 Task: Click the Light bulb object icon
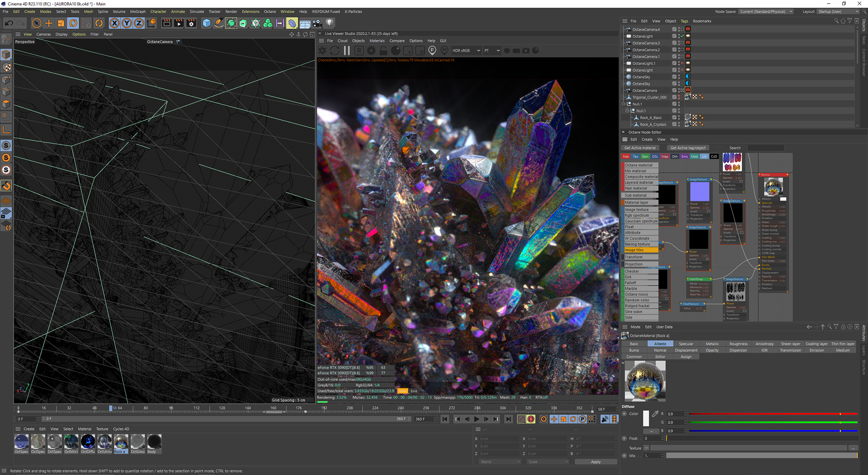tap(330, 23)
